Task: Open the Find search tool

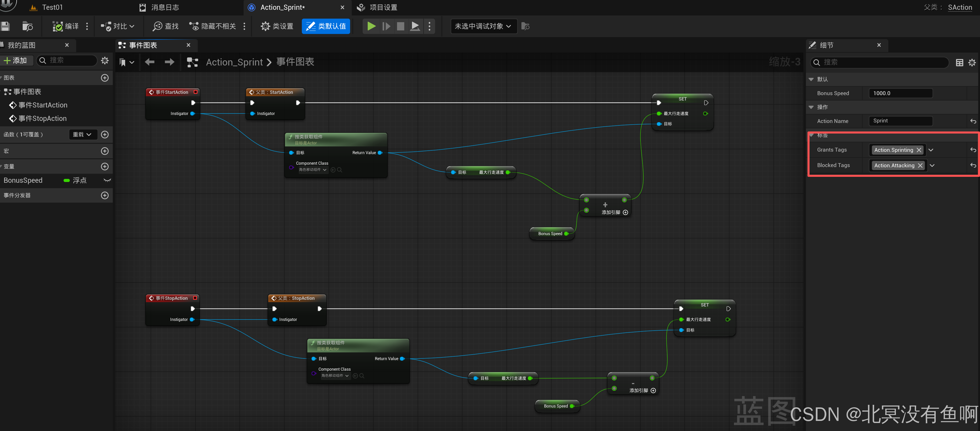Action: pyautogui.click(x=166, y=26)
